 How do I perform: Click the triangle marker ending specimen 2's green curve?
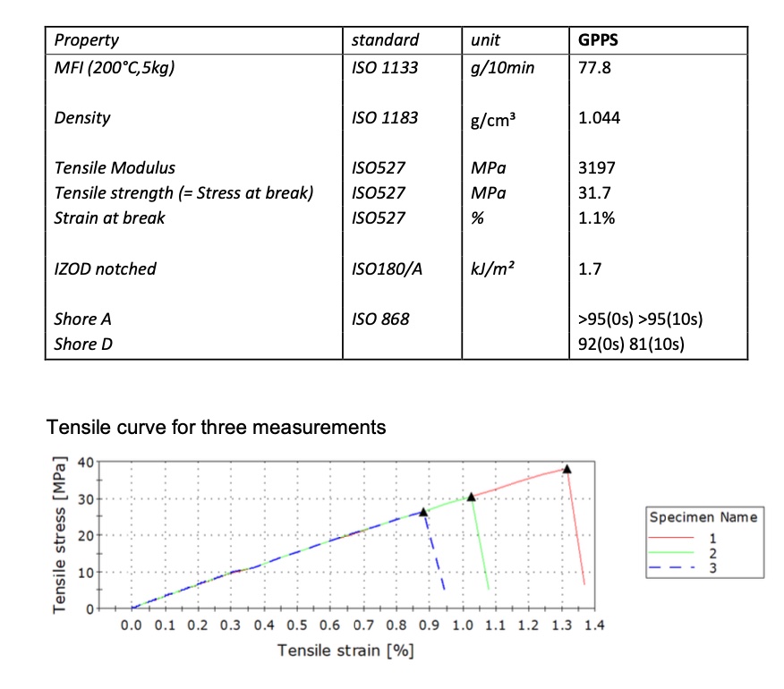(x=472, y=497)
